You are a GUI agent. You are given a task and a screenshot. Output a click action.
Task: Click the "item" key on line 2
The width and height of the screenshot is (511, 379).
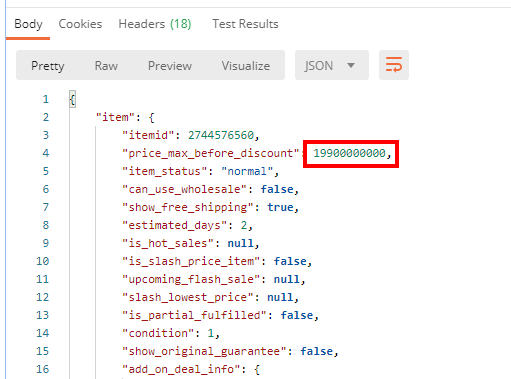pyautogui.click(x=115, y=117)
